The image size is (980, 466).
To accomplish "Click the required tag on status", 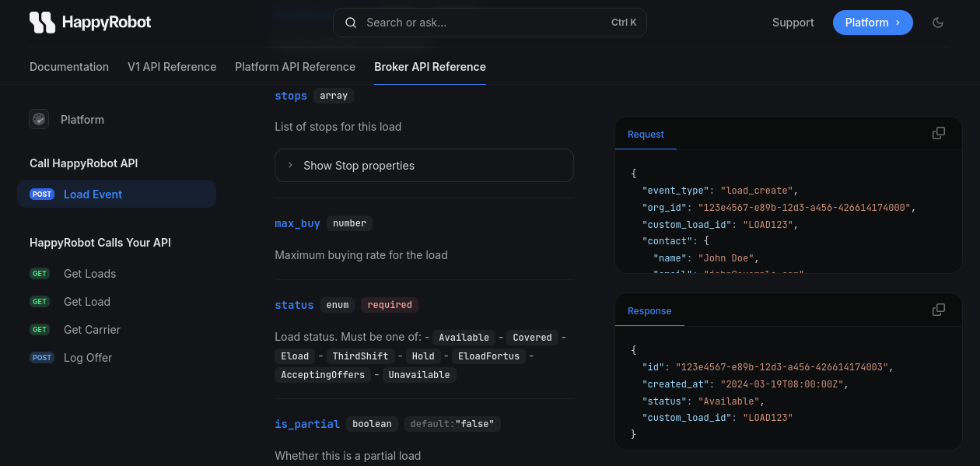I will click(x=390, y=305).
